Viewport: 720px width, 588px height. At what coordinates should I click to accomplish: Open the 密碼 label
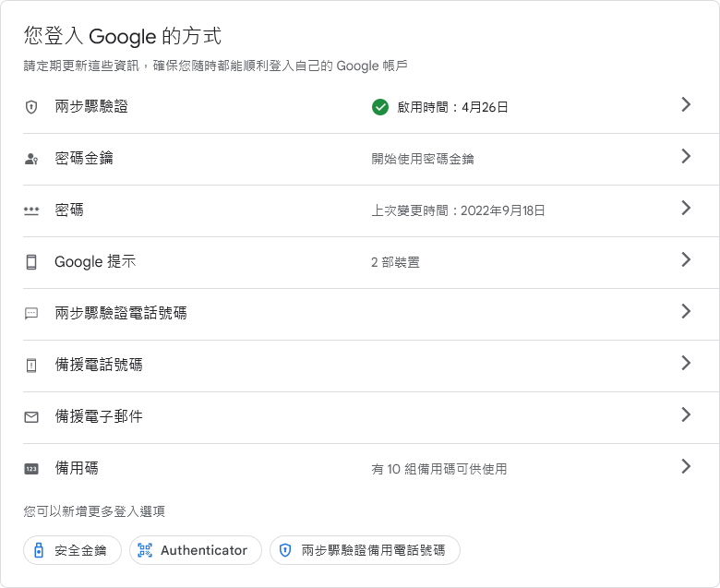tap(69, 210)
